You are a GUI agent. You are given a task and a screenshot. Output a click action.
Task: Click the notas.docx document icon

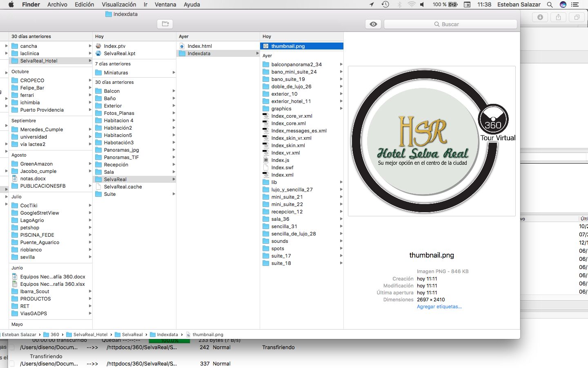pyautogui.click(x=15, y=179)
